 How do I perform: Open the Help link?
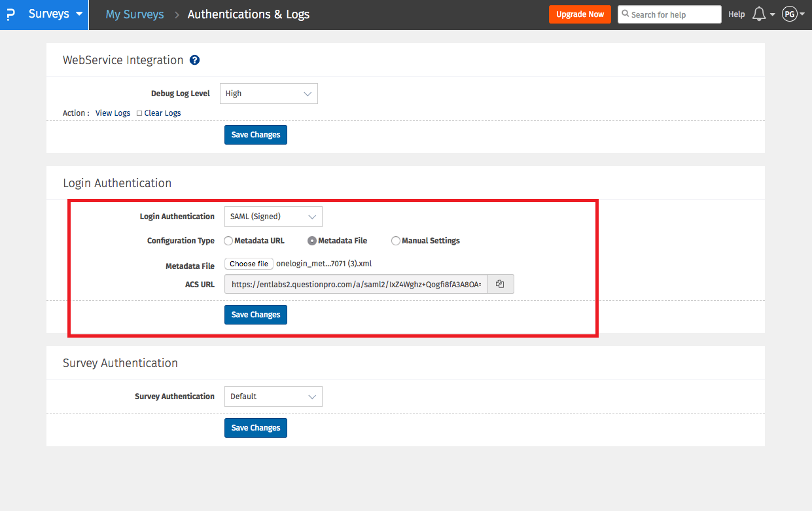point(737,14)
